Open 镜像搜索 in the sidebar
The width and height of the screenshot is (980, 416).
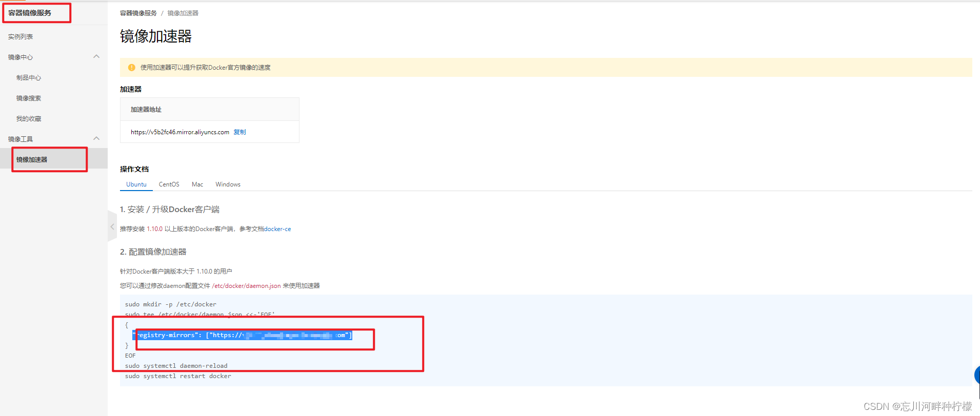pos(29,98)
